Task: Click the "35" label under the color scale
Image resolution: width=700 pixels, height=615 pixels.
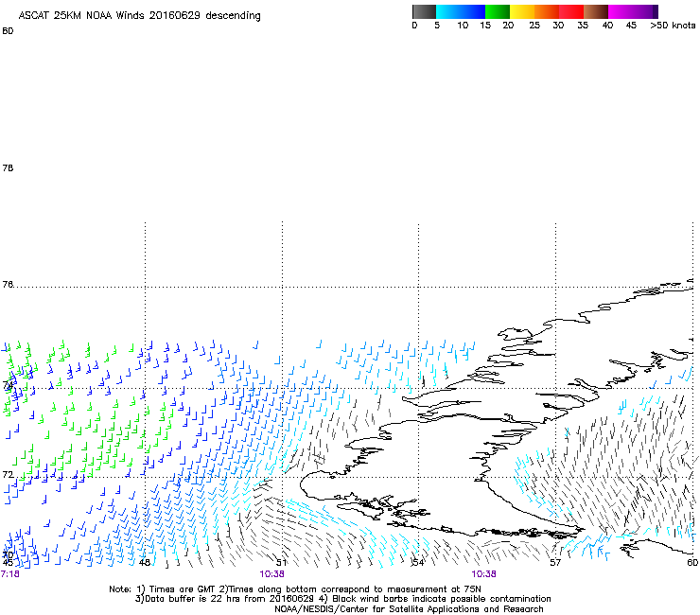Action: point(583,26)
